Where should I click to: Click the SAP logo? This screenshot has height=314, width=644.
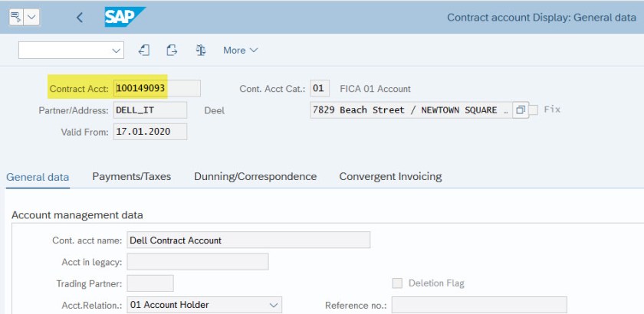click(125, 17)
